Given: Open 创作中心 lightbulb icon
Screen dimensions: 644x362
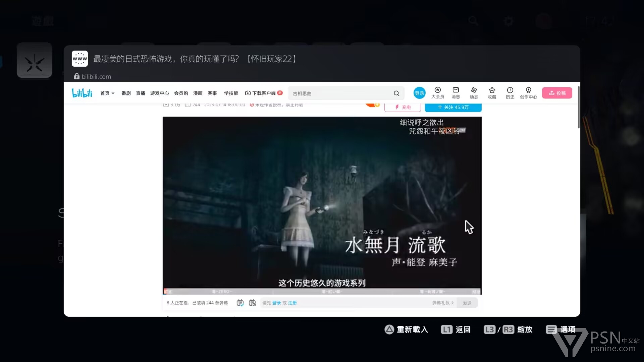Looking at the screenshot, I should (x=528, y=93).
